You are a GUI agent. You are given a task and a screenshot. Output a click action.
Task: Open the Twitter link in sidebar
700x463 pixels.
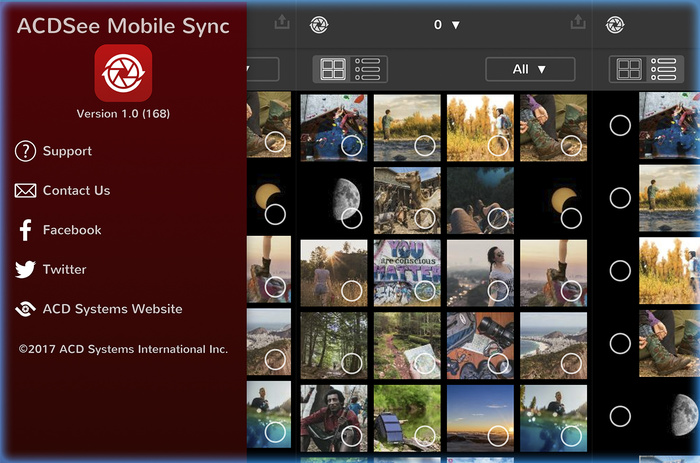[50, 269]
